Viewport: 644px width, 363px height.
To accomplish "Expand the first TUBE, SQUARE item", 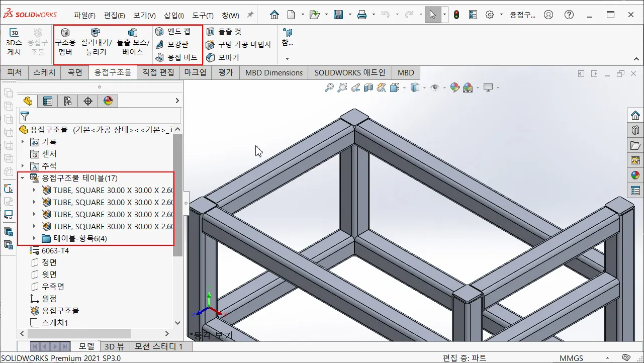I will (x=34, y=190).
